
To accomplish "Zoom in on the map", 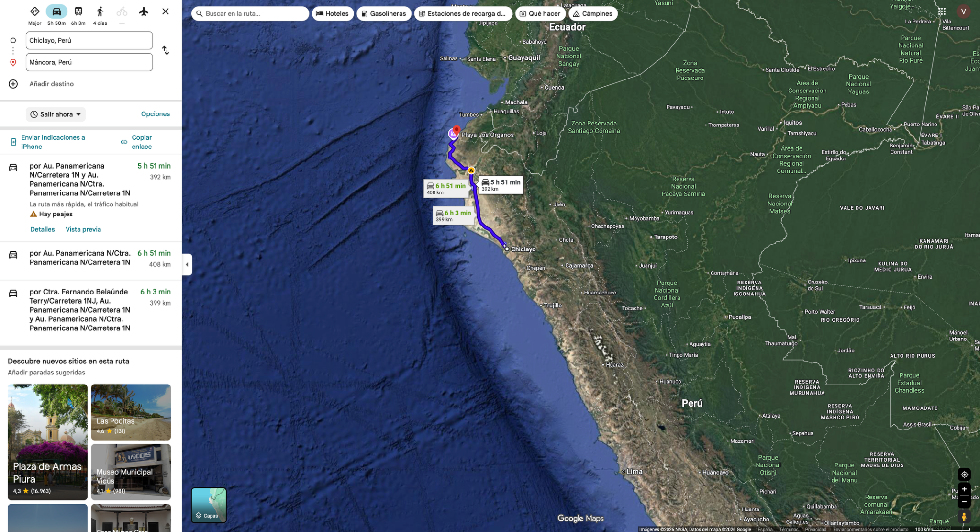I will pyautogui.click(x=964, y=489).
